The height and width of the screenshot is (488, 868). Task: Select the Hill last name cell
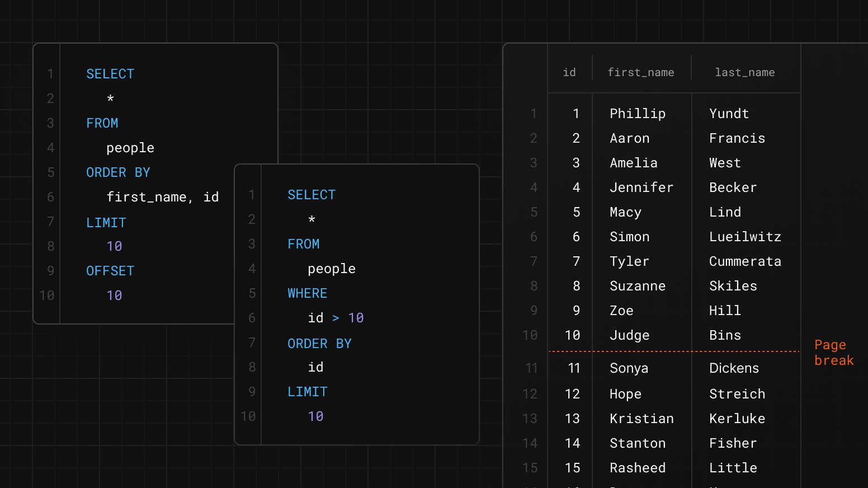725,311
